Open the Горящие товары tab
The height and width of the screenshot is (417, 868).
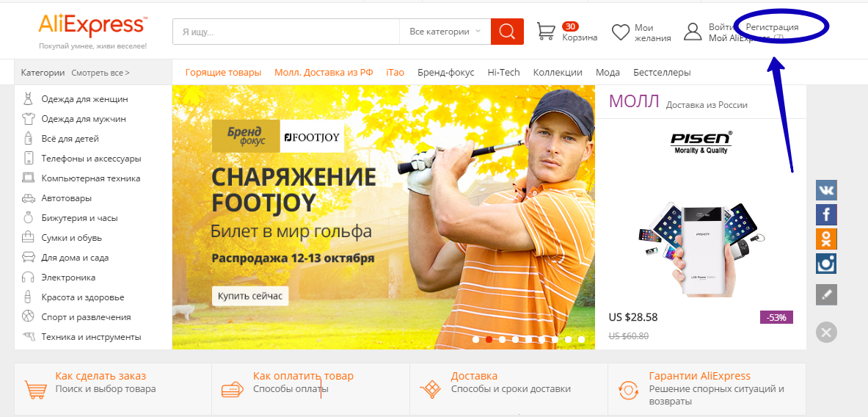click(223, 73)
